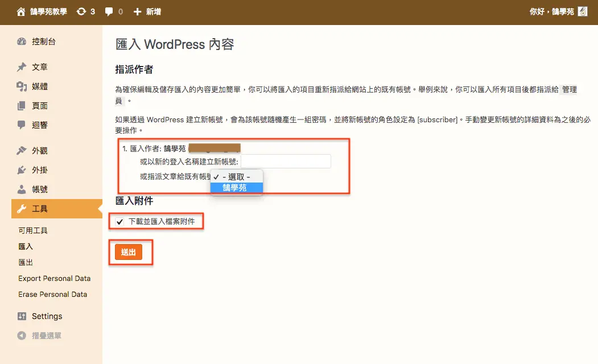Click the 迴響 comments sidebar icon

tap(22, 125)
